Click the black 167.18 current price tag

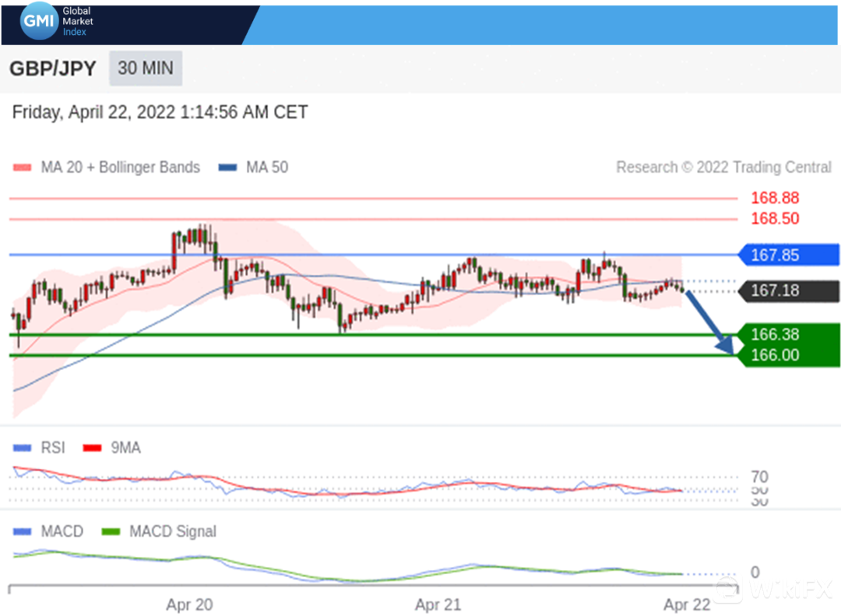[786, 291]
